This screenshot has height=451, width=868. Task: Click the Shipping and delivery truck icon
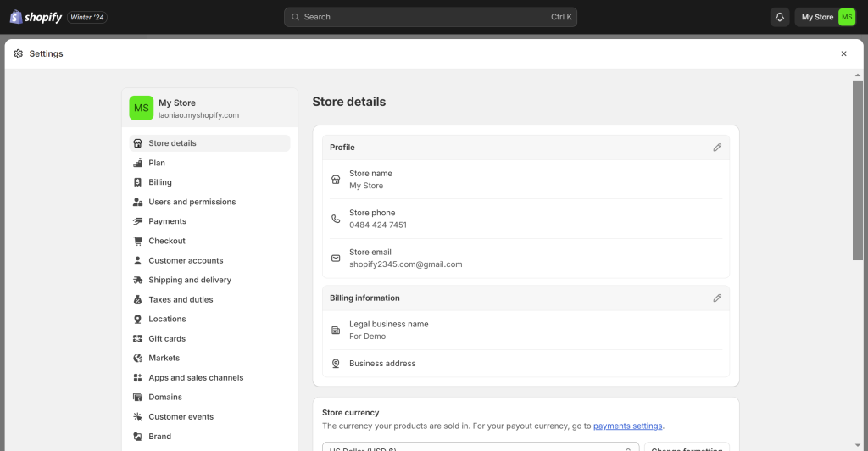[138, 280]
